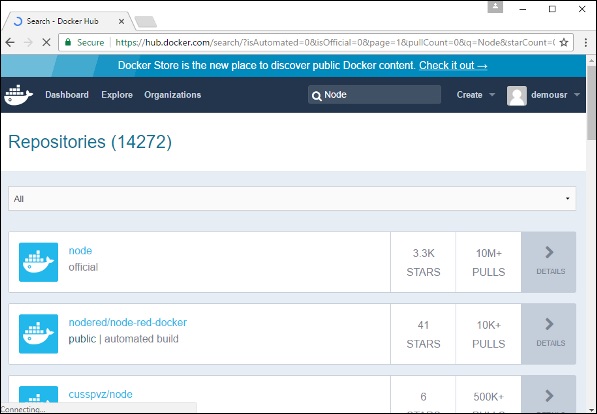Click the public | automated build label
Image resolution: width=597 pixels, height=414 pixels.
click(123, 339)
